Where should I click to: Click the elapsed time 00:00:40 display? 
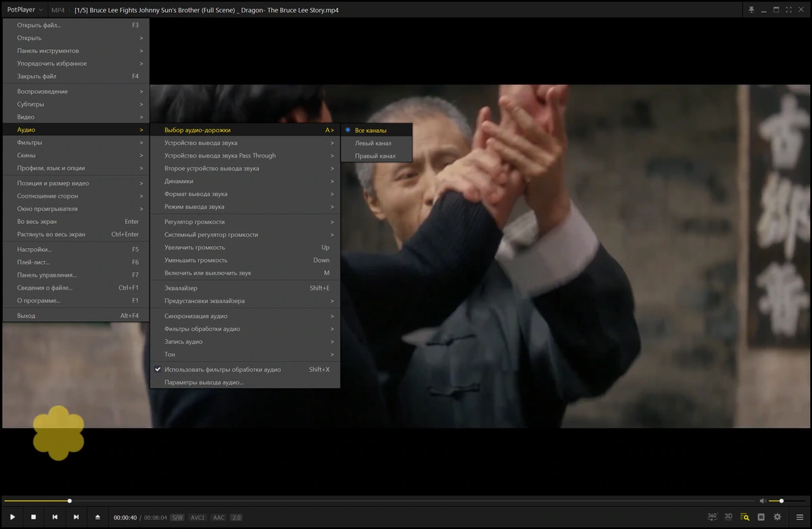click(x=125, y=517)
